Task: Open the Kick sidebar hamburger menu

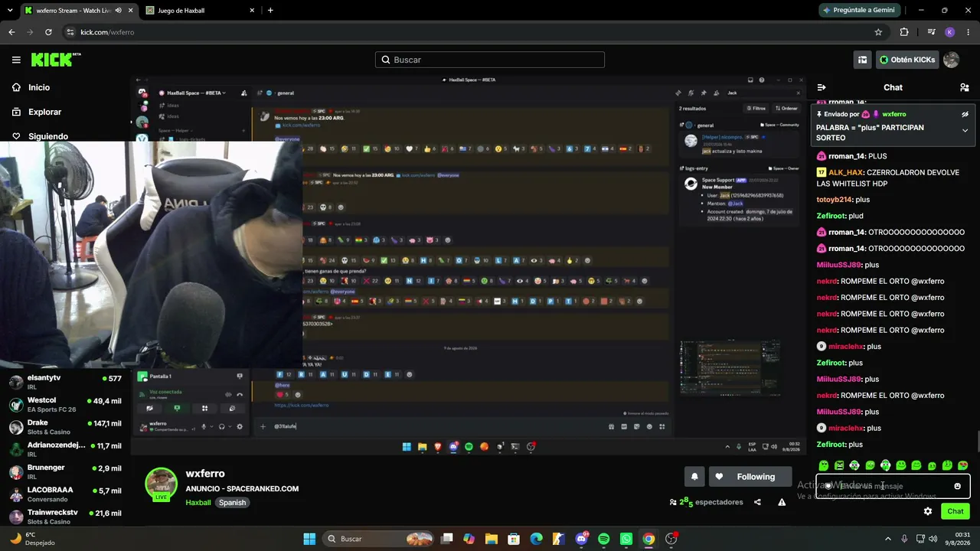Action: tap(16, 60)
